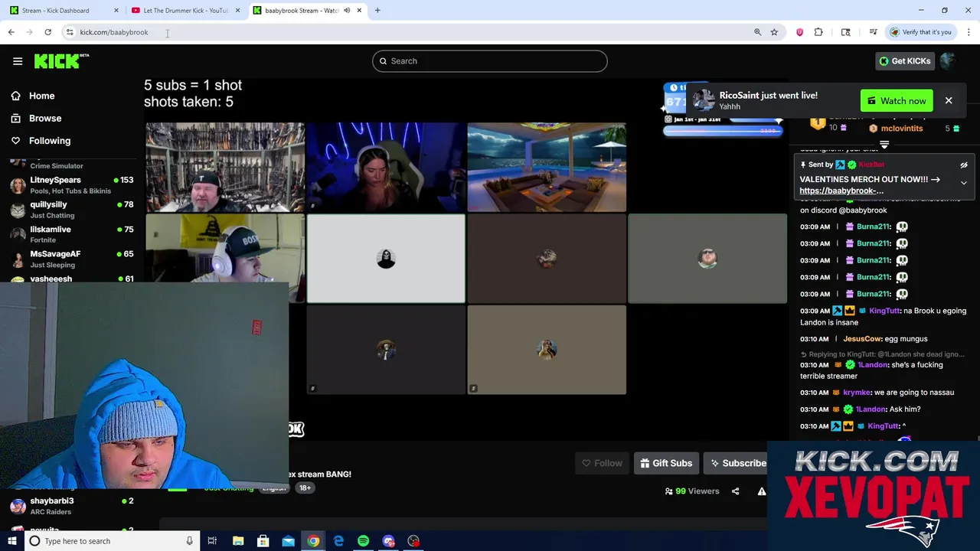This screenshot has height=551, width=980.
Task: Open the media controls icon
Action: [873, 32]
